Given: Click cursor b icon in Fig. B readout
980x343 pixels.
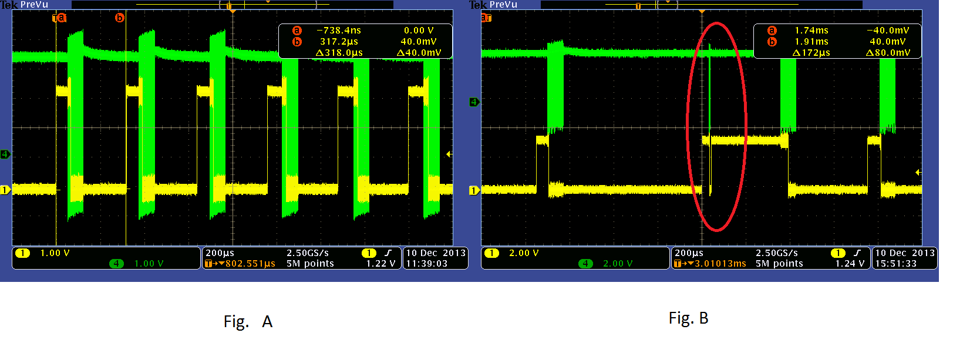Looking at the screenshot, I should click(x=772, y=42).
